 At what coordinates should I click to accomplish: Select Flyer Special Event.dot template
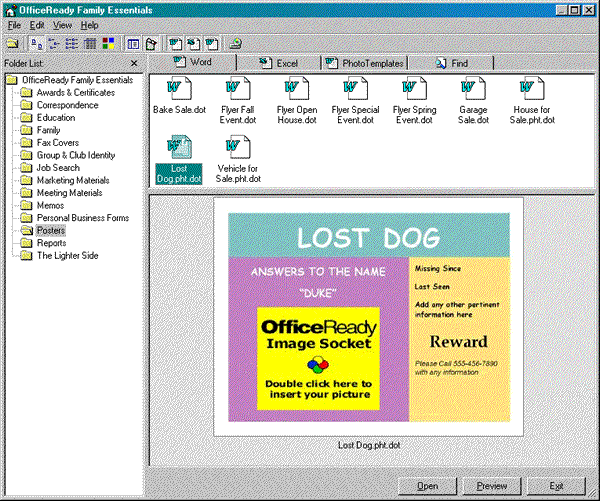pyautogui.click(x=355, y=100)
